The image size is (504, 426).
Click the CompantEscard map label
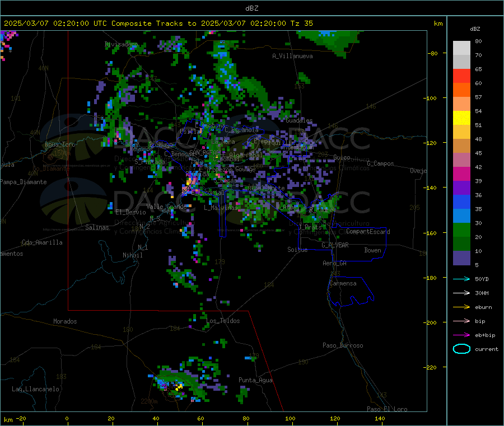(368, 231)
